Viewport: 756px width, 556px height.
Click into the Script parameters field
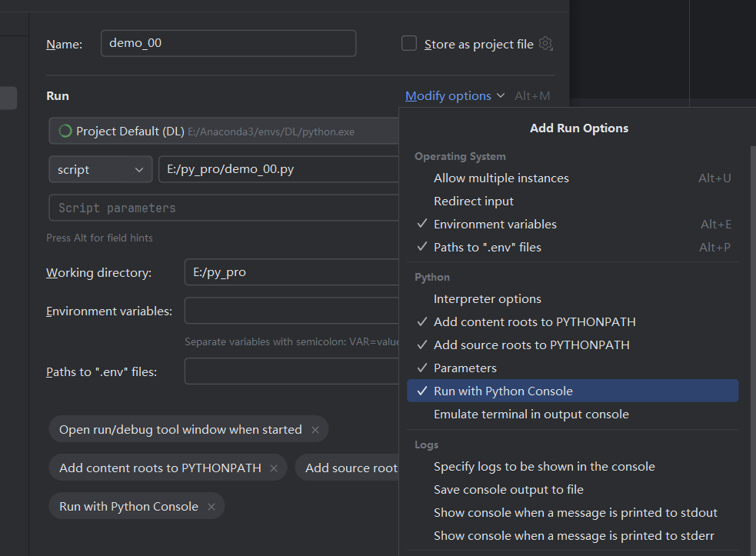pyautogui.click(x=224, y=208)
